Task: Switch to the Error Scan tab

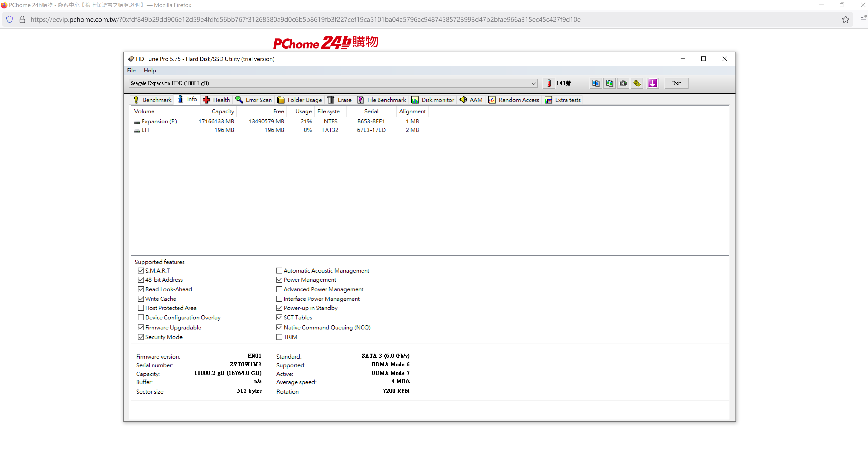Action: [x=254, y=100]
